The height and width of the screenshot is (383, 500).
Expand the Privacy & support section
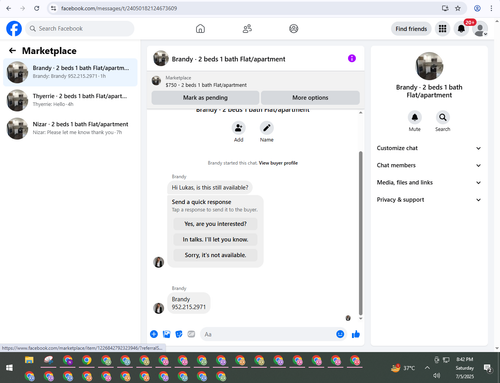tap(429, 200)
